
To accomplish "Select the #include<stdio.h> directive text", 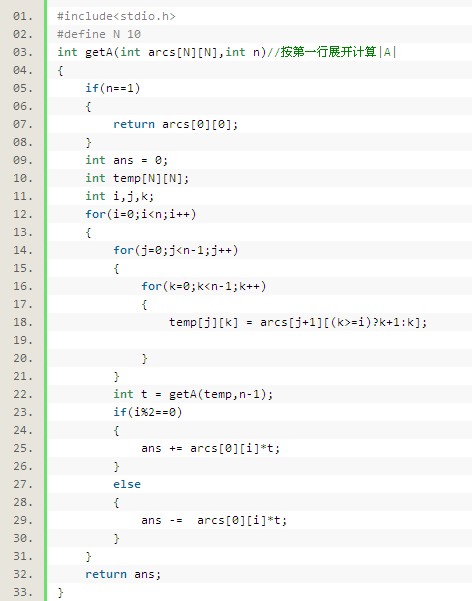I will point(116,16).
